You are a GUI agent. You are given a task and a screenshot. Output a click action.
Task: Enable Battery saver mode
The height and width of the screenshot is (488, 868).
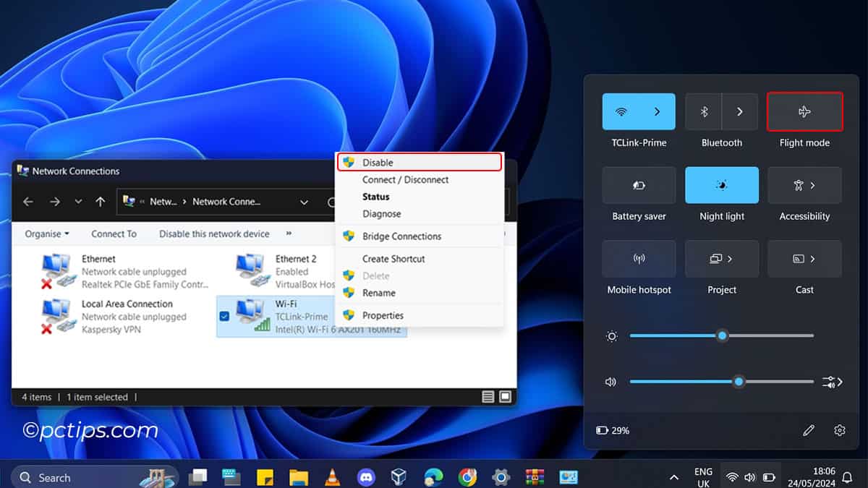coord(639,185)
